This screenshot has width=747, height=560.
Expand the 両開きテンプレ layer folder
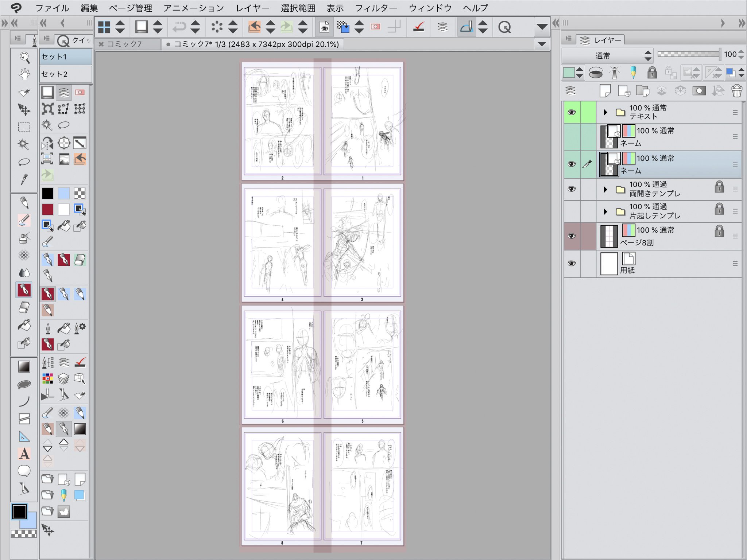(605, 189)
